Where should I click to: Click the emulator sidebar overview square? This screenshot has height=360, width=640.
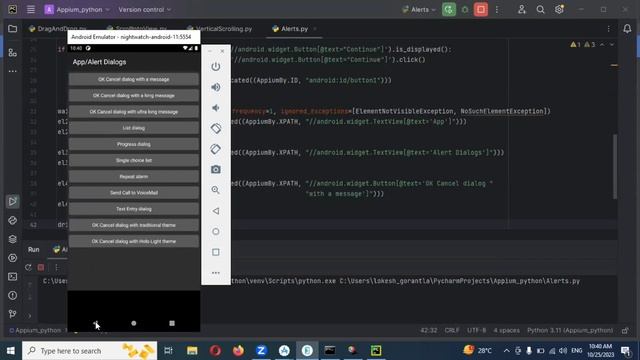(216, 252)
